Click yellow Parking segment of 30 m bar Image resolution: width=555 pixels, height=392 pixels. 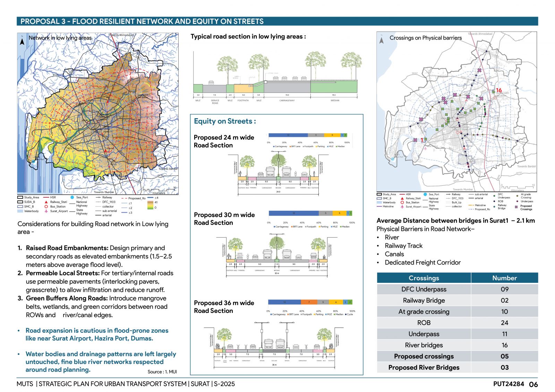tap(339, 213)
